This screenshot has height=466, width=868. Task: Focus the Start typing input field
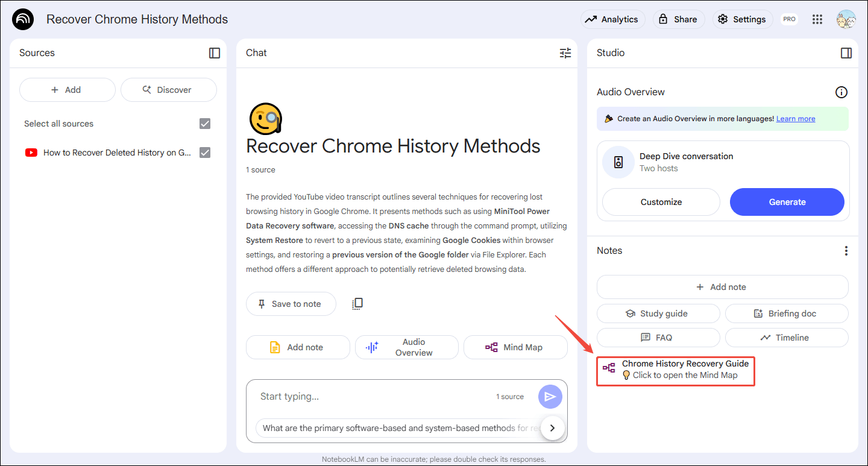(374, 396)
